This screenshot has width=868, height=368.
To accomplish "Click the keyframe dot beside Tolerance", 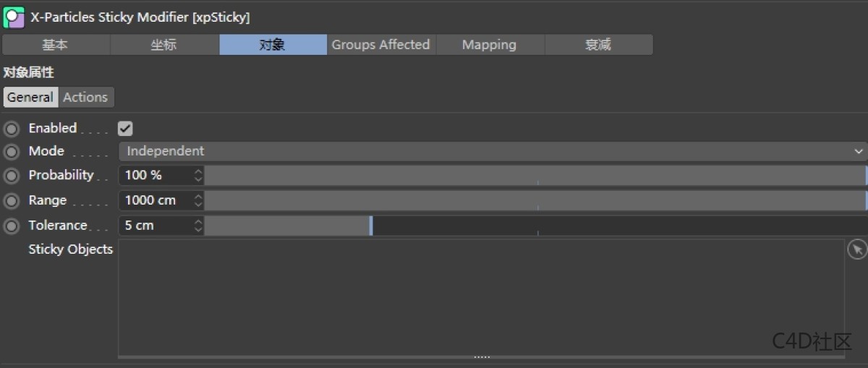I will tap(12, 226).
